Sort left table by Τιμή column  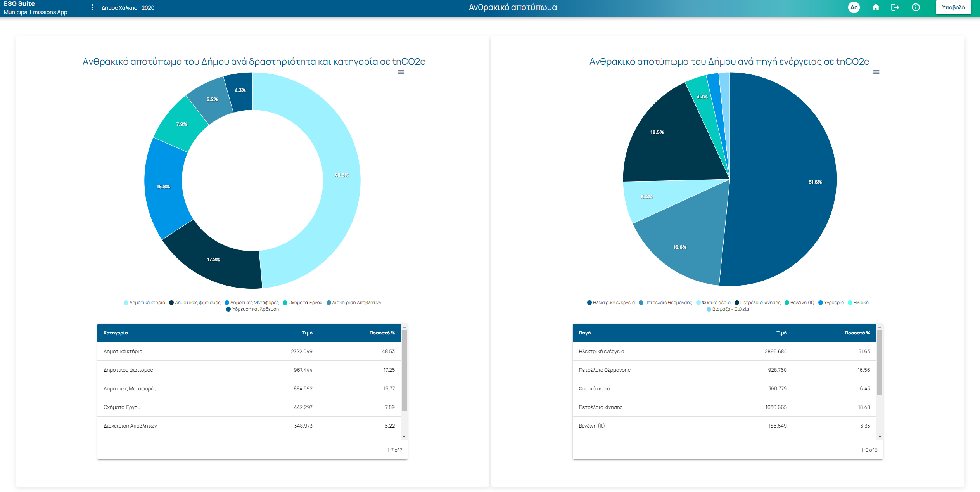click(307, 333)
